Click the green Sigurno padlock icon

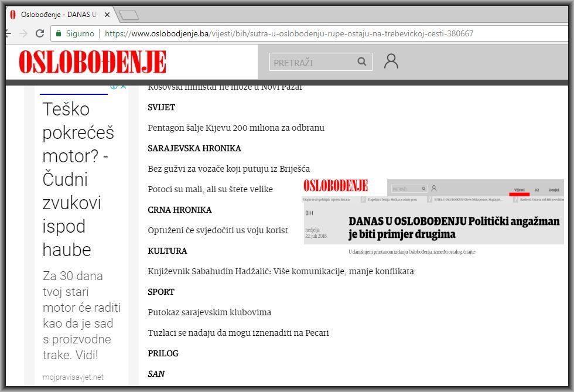[x=59, y=34]
